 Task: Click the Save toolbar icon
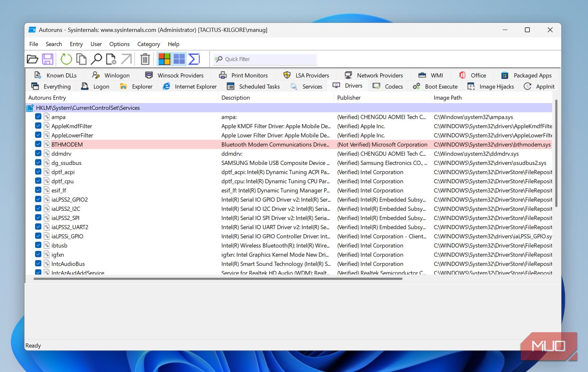coord(48,59)
